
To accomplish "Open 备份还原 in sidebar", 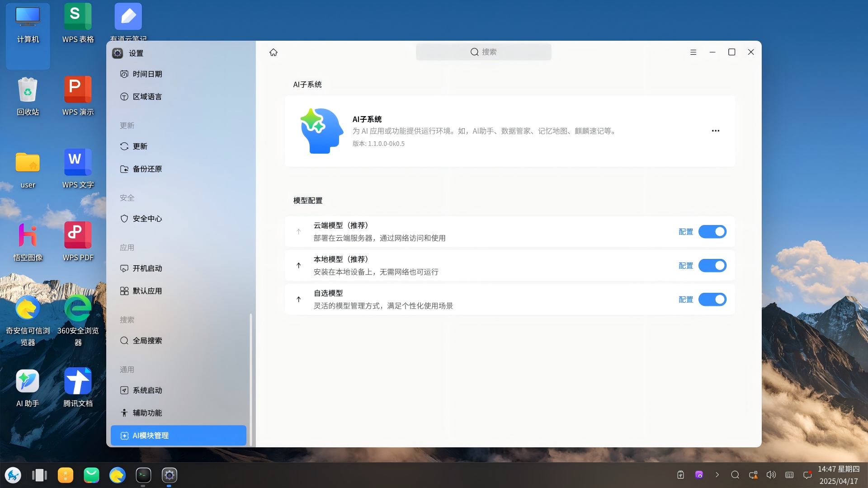I will point(179,169).
